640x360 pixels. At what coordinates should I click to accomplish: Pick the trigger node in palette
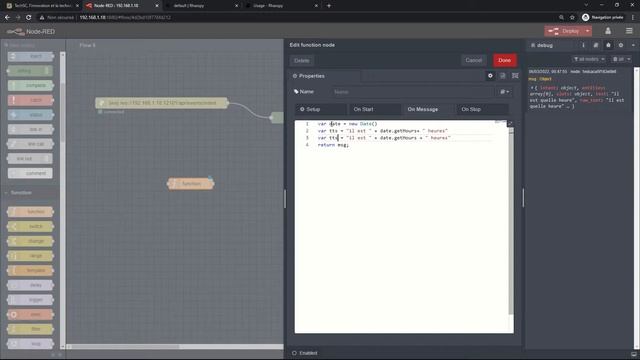tap(30, 300)
